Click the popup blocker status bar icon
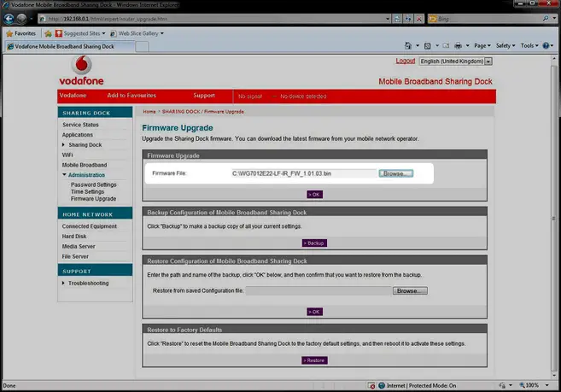The width and height of the screenshot is (561, 392). 371,385
